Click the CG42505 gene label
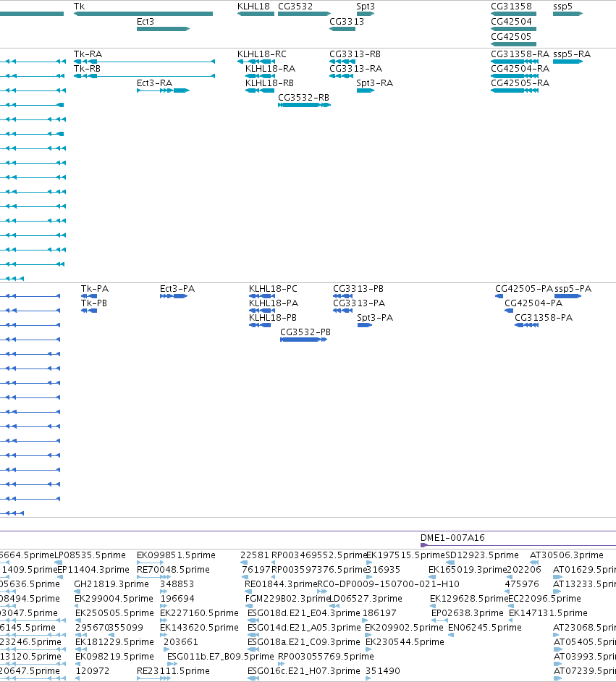This screenshot has width=616, height=682. coord(511,36)
